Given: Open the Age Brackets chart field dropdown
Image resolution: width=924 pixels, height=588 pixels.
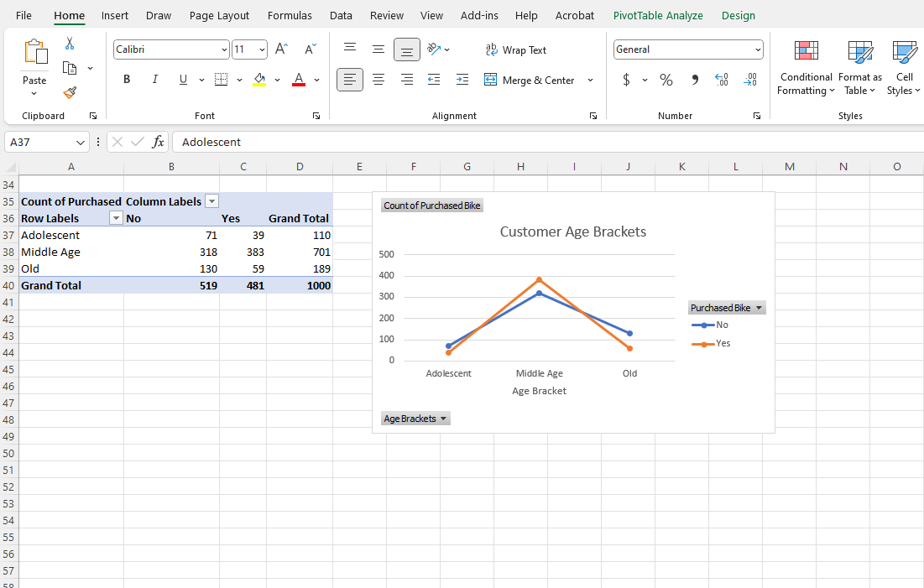Looking at the screenshot, I should (445, 418).
